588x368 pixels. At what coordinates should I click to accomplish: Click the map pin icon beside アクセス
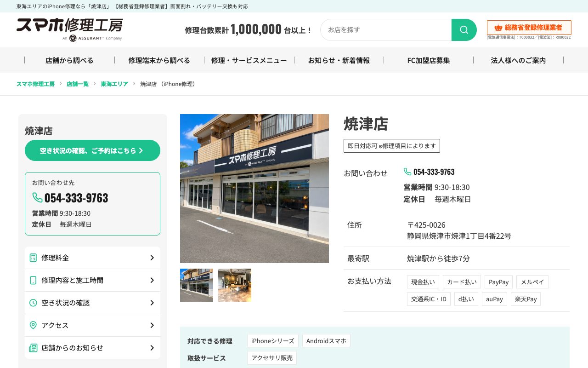(33, 325)
